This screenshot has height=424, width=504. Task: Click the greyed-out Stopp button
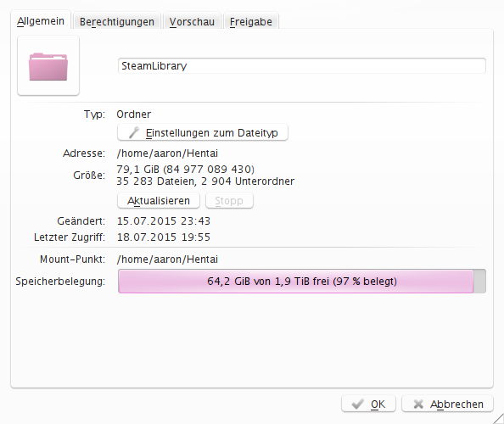pos(229,200)
